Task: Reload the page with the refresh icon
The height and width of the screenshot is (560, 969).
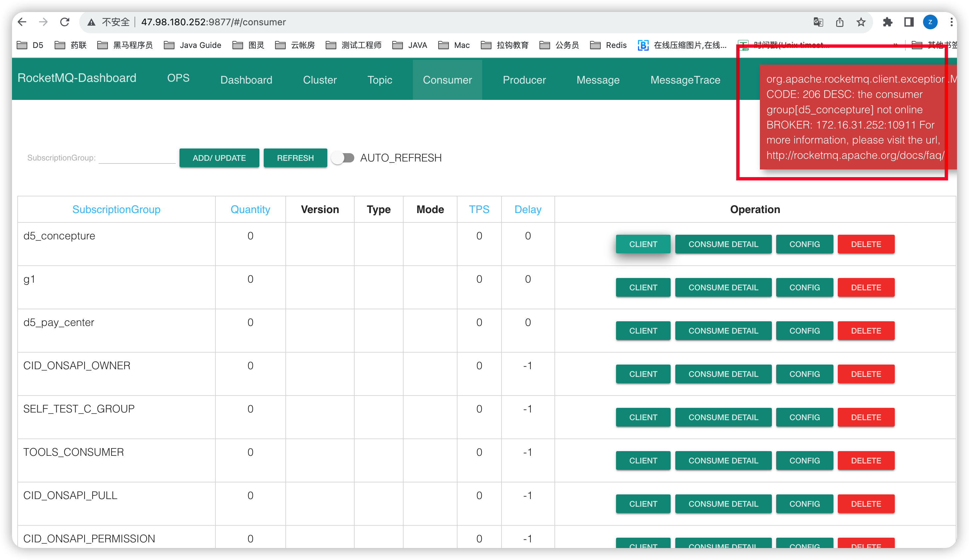Action: (65, 22)
